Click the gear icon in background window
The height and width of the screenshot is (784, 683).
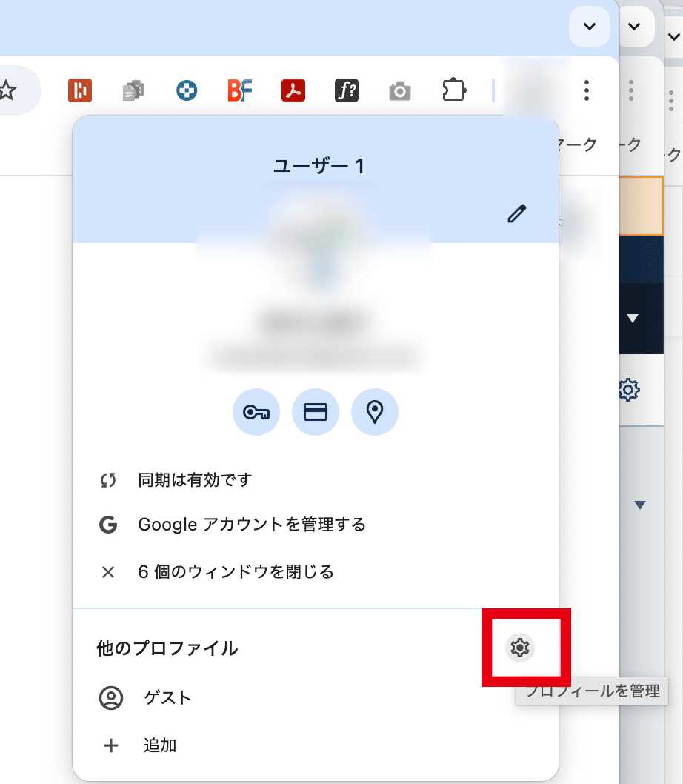tap(629, 390)
